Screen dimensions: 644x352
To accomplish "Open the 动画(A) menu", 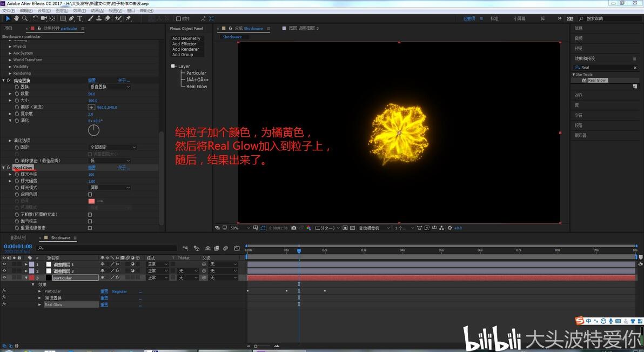I will (97, 11).
